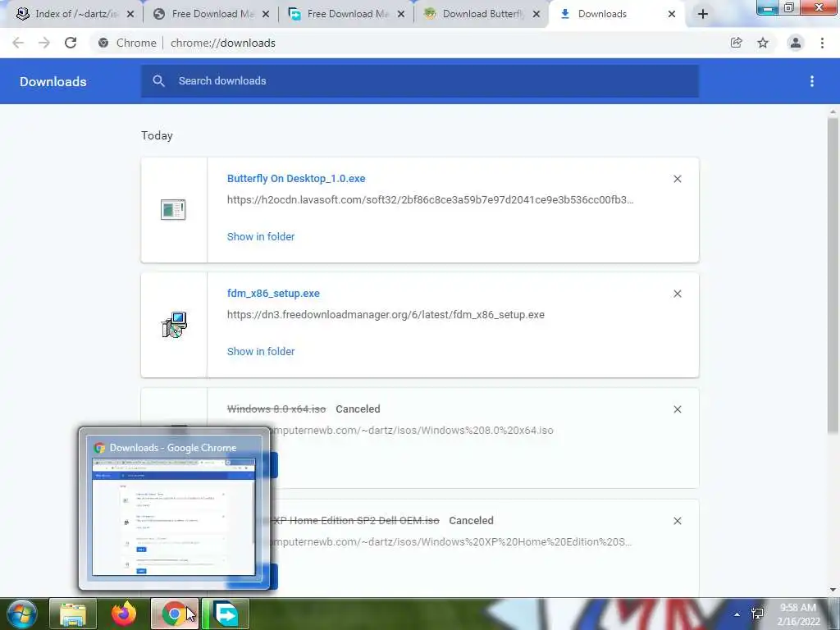Open fdm_x86_setup.exe file link
This screenshot has width=840, height=630.
(273, 294)
